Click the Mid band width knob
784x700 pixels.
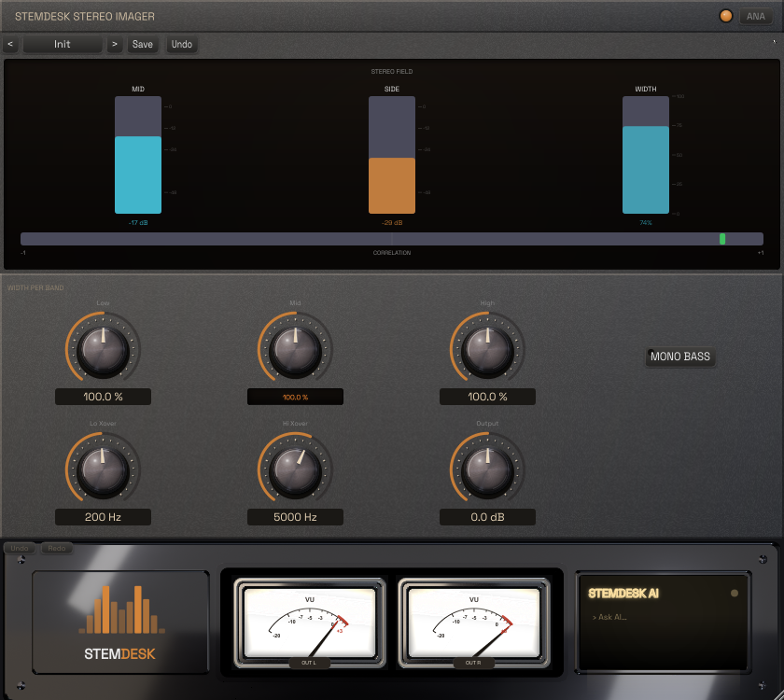click(x=295, y=349)
